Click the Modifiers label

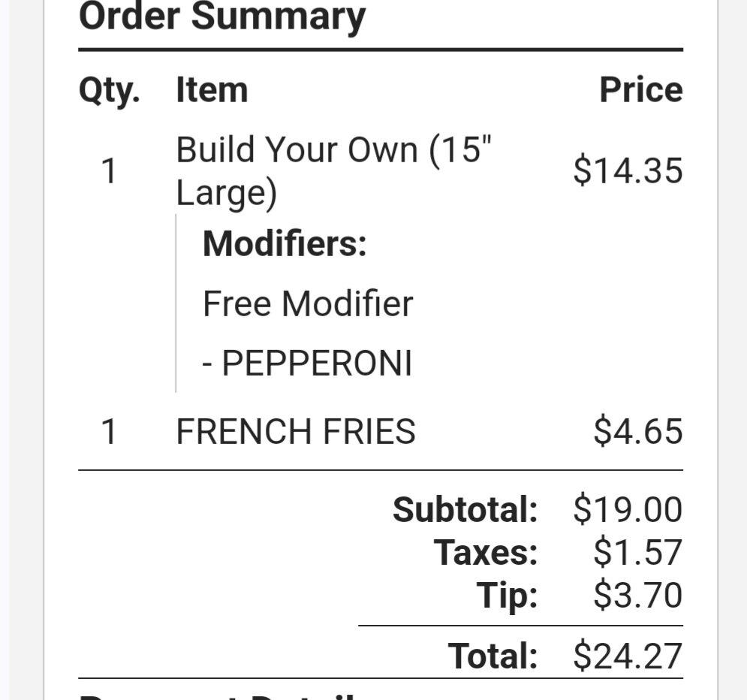285,243
